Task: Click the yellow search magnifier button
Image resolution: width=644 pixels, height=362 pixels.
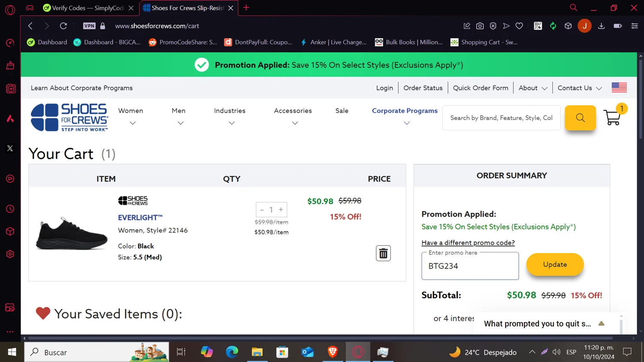Action: [580, 118]
